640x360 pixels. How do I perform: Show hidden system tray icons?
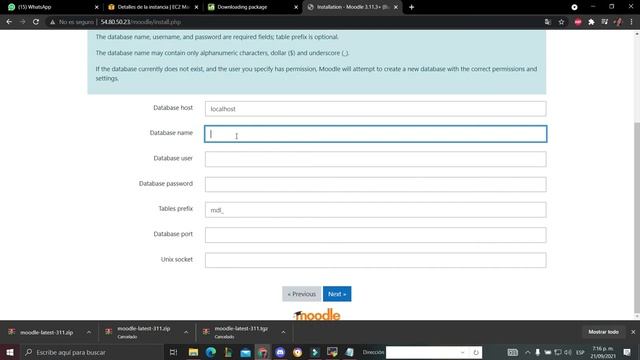[528, 352]
